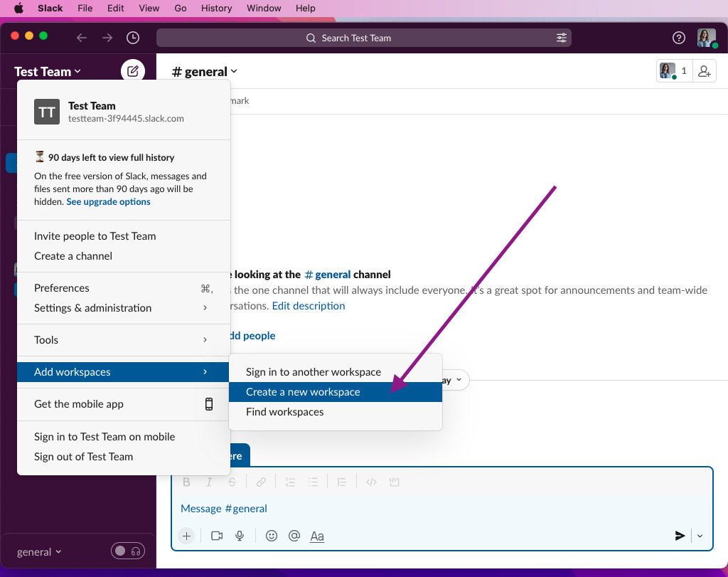Open the File menu in menu bar
Screen dimensions: 728x577
coord(85,9)
